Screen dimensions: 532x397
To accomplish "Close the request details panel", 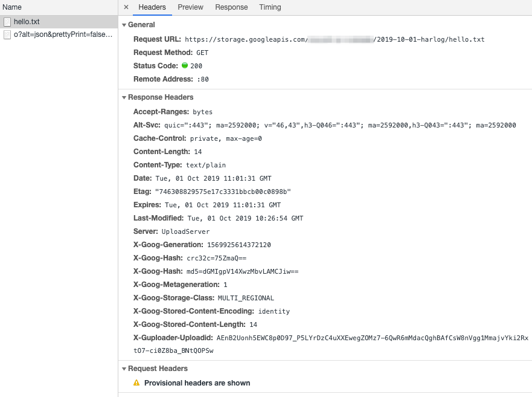I will [x=126, y=7].
